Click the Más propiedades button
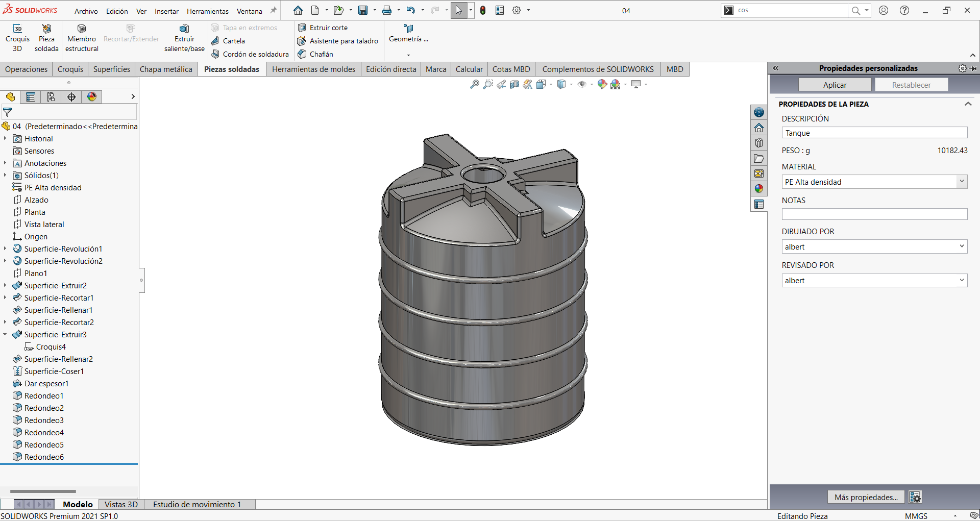This screenshot has height=521, width=980. pyautogui.click(x=866, y=497)
